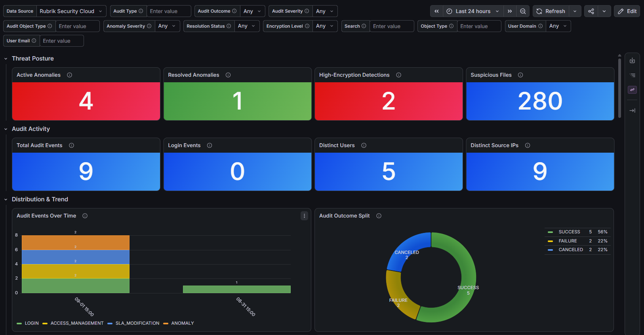Open the Resolution Status Any dropdown
644x335 pixels.
click(247, 26)
